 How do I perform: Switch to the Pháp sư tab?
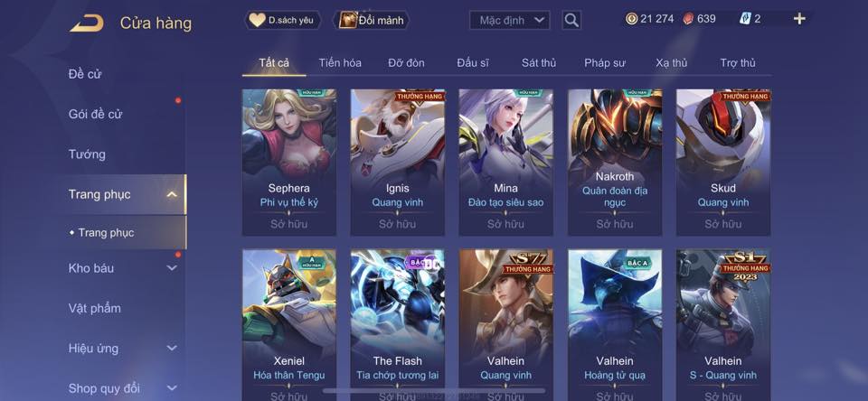pos(605,63)
